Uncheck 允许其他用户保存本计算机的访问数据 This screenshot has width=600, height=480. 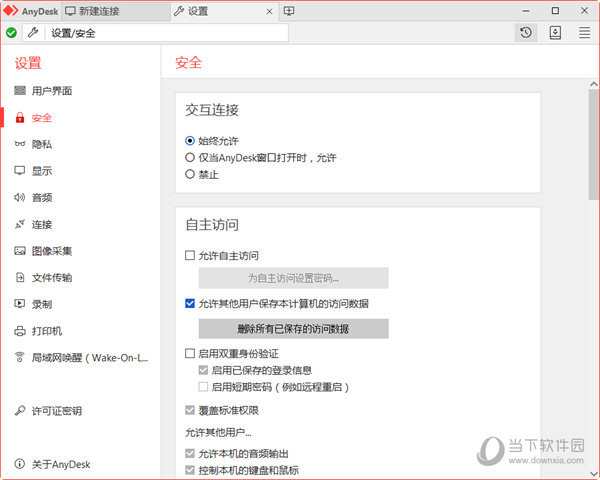click(190, 304)
